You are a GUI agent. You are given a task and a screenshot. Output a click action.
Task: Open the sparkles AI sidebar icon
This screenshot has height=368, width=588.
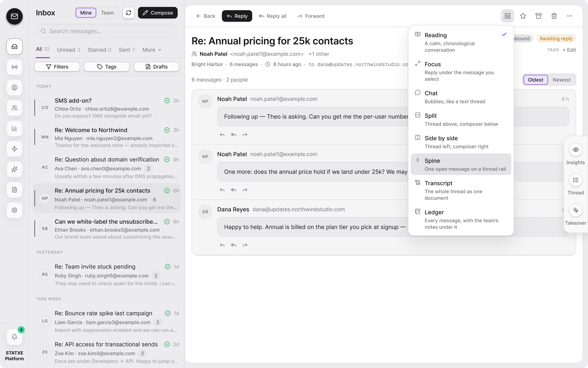[14, 169]
